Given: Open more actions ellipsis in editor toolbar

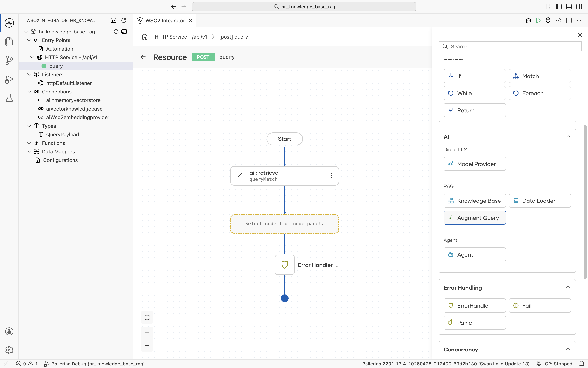Looking at the screenshot, I should pos(579,20).
